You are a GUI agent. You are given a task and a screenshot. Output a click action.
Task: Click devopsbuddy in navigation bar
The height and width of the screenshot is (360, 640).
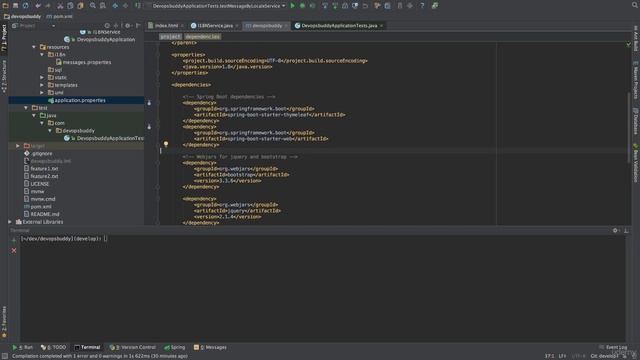[x=22, y=16]
